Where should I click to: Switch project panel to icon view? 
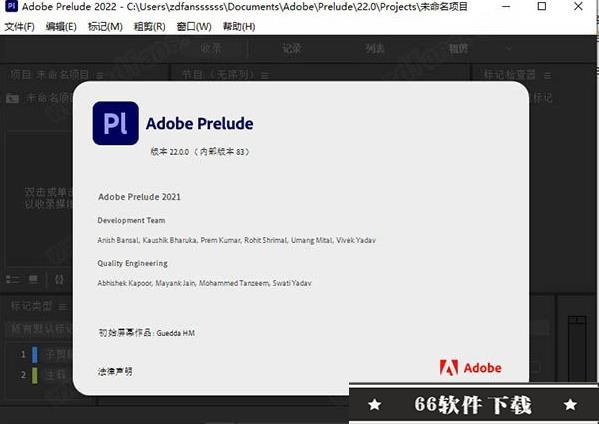pos(34,280)
